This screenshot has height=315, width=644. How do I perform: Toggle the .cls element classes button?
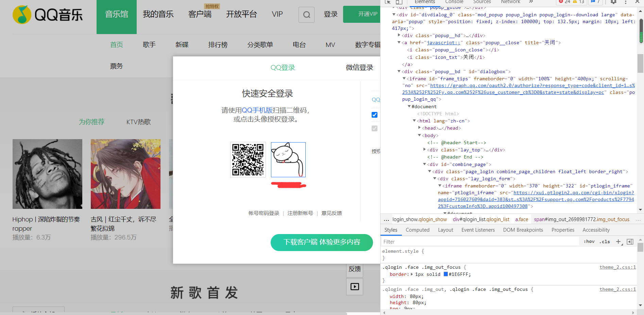(x=605, y=242)
